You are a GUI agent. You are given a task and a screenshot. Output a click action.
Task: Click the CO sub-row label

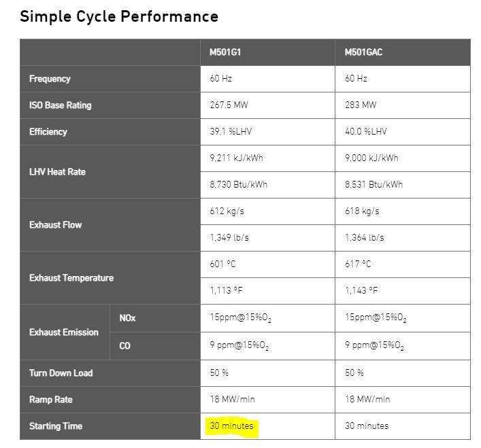coord(125,346)
